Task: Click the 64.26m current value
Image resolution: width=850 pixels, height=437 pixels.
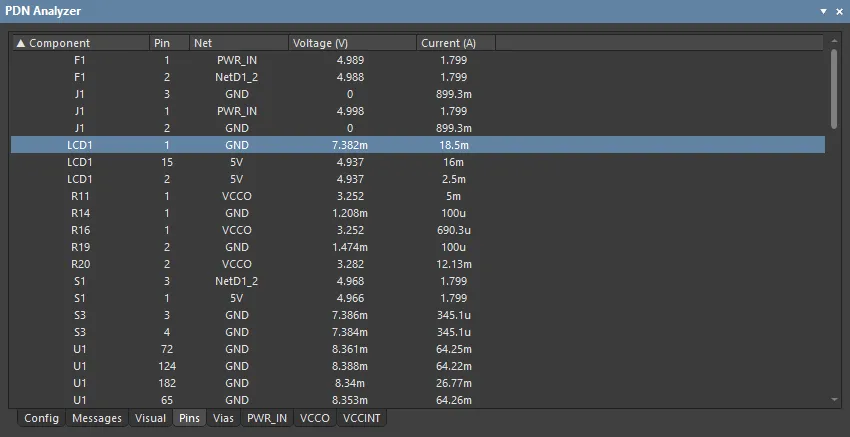Action: [x=454, y=400]
